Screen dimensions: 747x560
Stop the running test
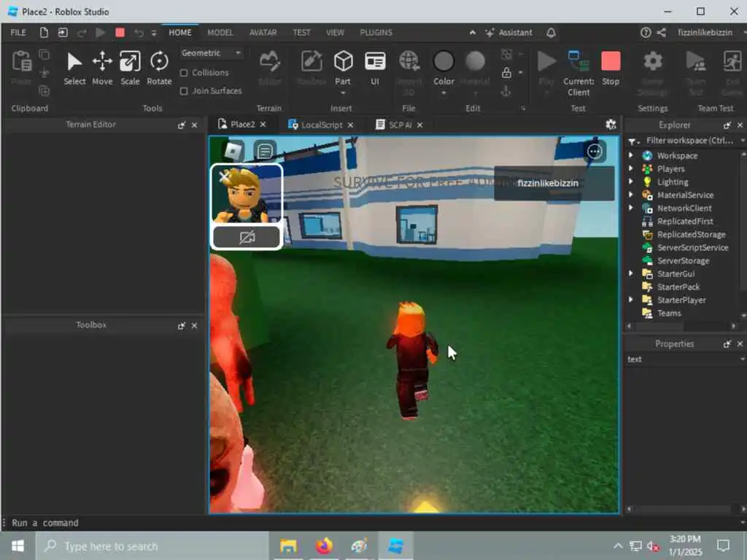click(611, 68)
